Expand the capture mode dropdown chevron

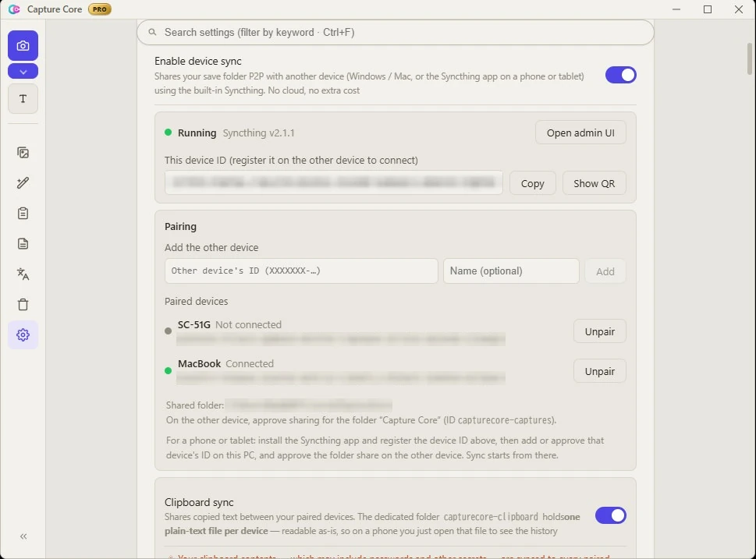point(23,71)
